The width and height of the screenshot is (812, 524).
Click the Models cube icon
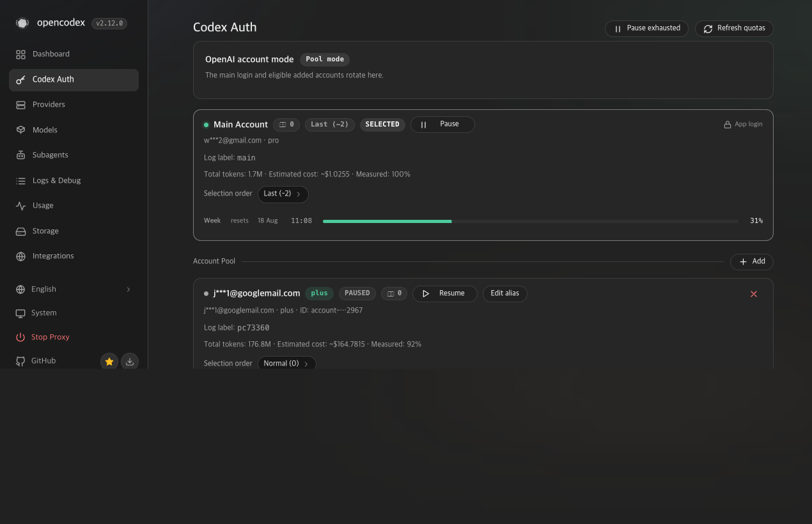coord(20,130)
